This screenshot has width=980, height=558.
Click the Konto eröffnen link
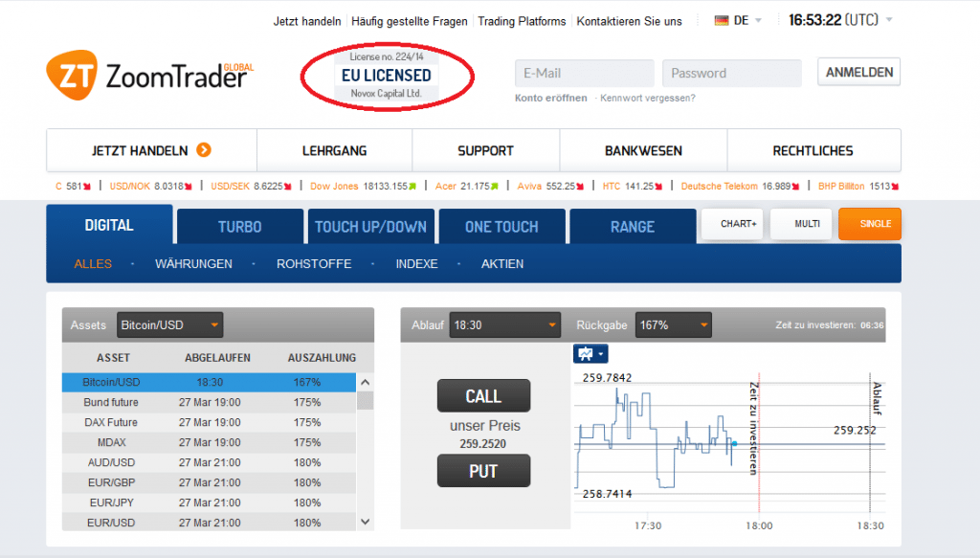coord(550,98)
